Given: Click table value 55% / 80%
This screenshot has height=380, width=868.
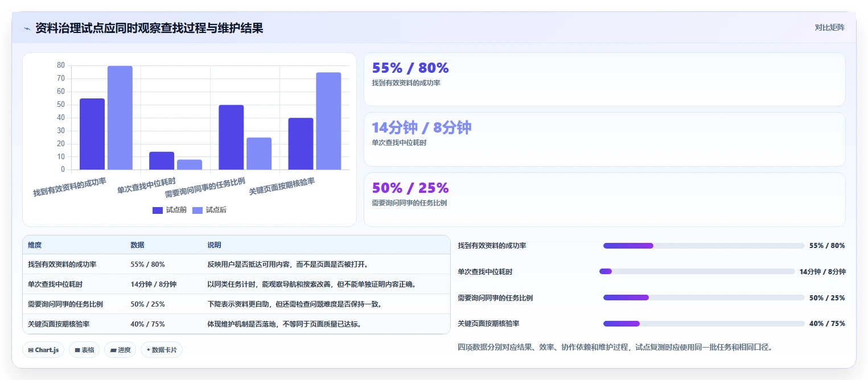Looking at the screenshot, I should point(147,265).
